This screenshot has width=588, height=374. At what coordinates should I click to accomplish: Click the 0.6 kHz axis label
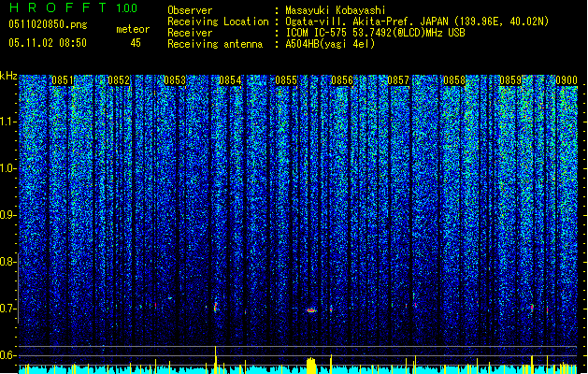[7, 355]
